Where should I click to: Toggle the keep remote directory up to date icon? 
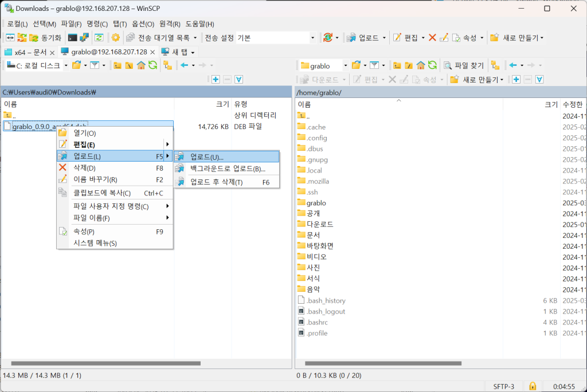[x=99, y=38]
